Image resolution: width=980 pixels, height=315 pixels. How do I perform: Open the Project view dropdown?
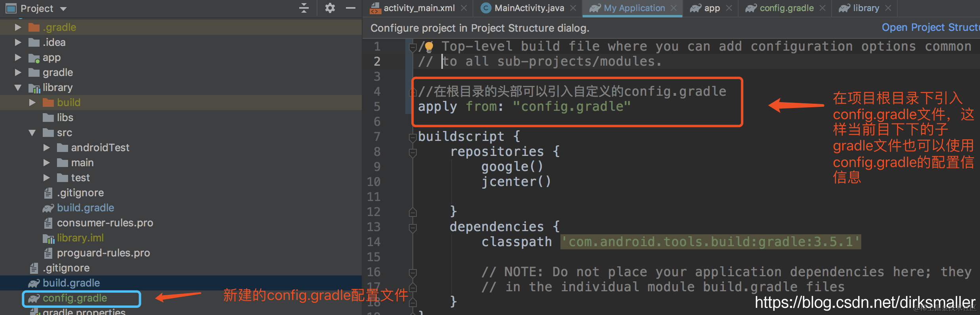pyautogui.click(x=63, y=8)
